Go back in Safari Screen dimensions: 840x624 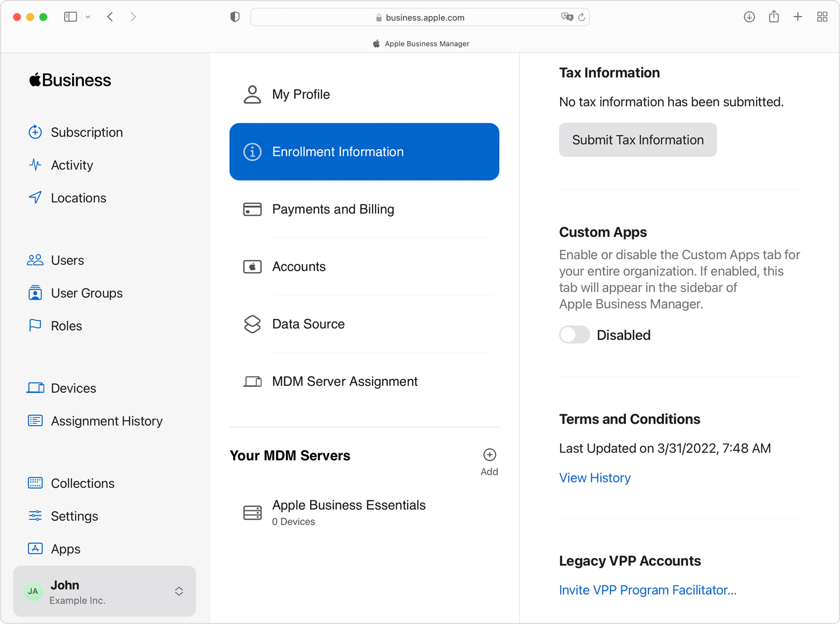click(x=110, y=17)
